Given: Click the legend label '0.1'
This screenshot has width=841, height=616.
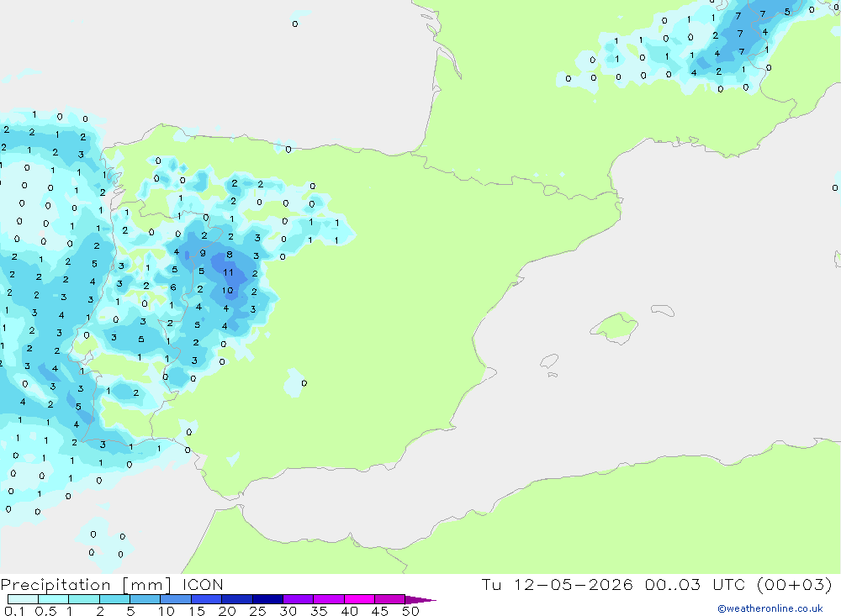Looking at the screenshot, I should click(14, 611).
